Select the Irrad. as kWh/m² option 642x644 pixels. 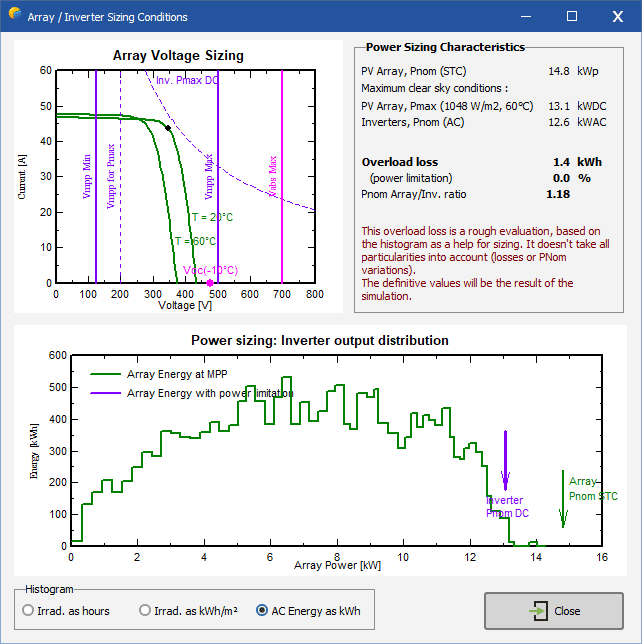point(145,610)
